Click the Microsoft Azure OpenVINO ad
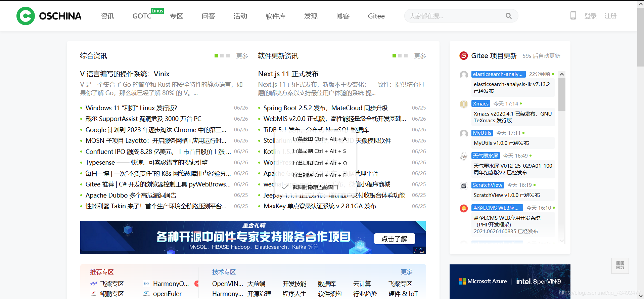Image resolution: width=644 pixels, height=299 pixels. (510, 282)
